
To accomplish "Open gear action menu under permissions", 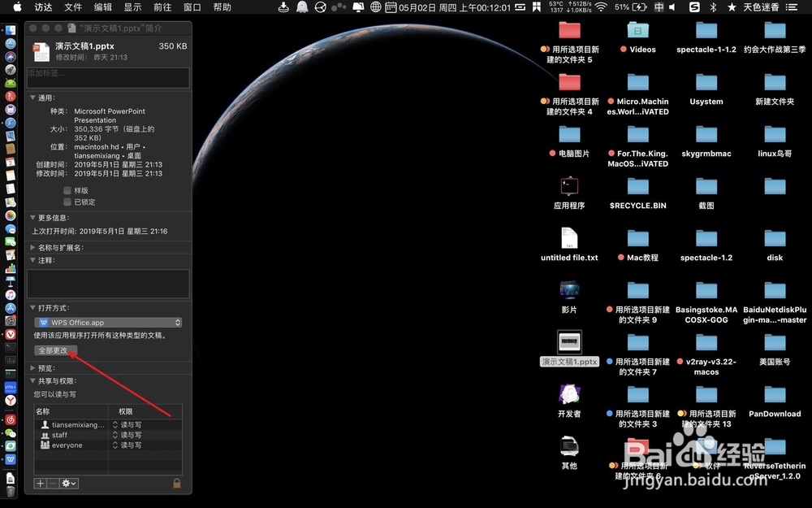I will pos(69,483).
